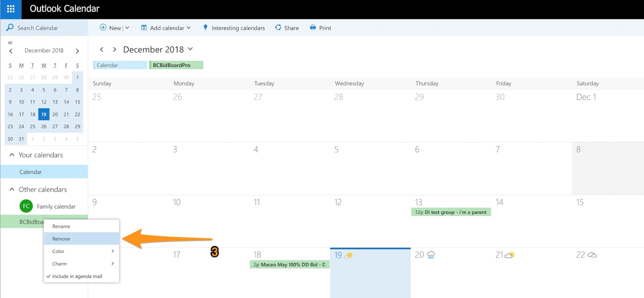Click day 8 Saturday cell in main grid
The image size is (644, 298).
(608, 168)
